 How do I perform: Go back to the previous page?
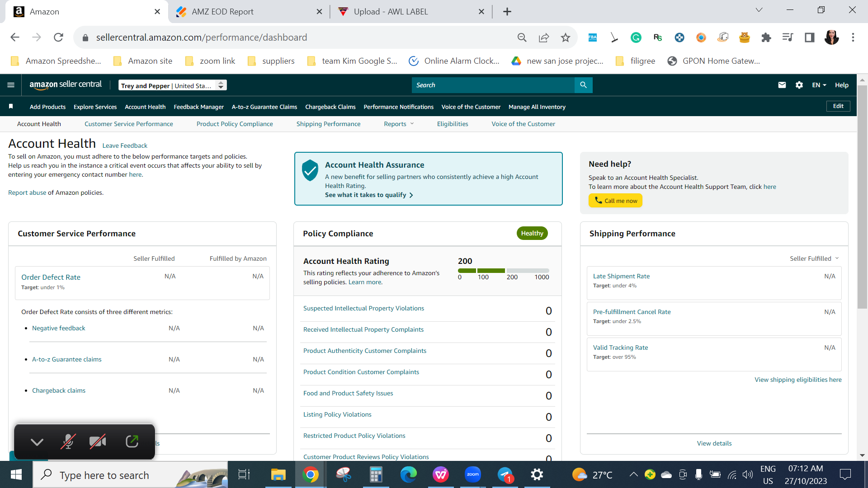pyautogui.click(x=15, y=38)
